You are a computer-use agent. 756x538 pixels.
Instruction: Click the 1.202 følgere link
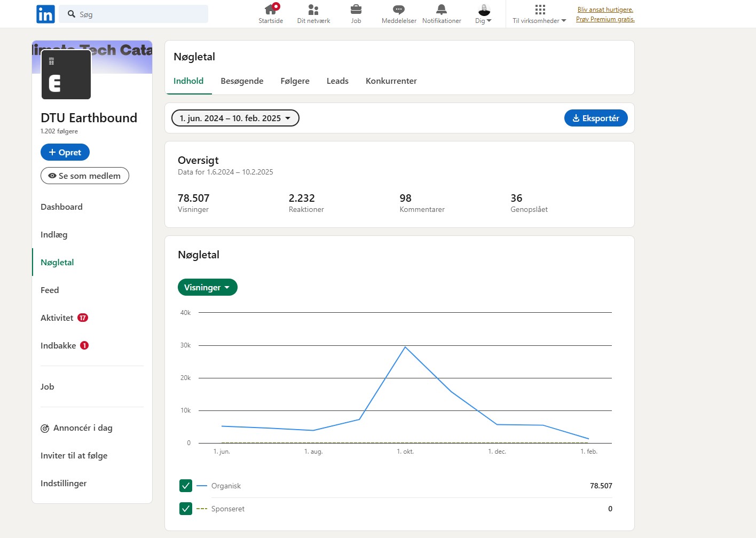click(59, 131)
